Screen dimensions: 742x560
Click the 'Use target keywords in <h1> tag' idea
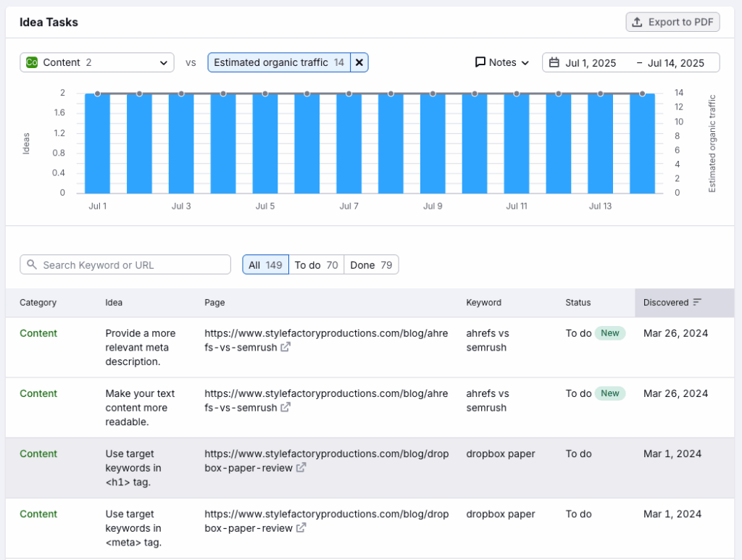133,468
